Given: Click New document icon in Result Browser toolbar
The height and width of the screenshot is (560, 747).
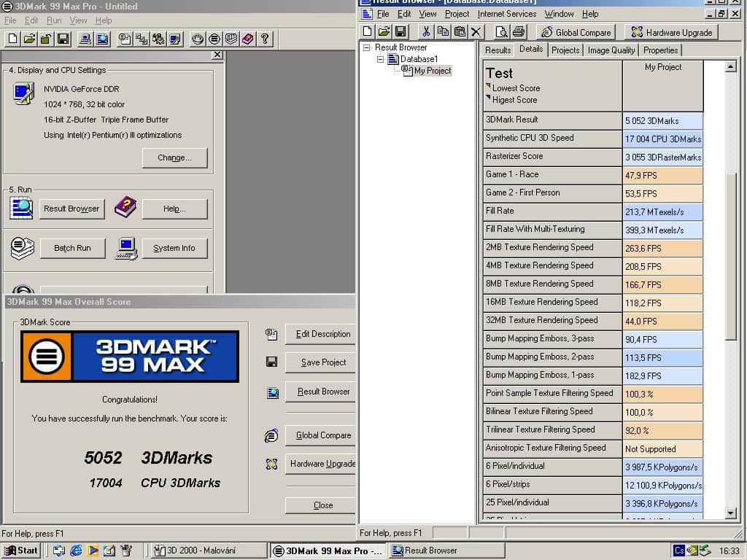Looking at the screenshot, I should point(368,32).
